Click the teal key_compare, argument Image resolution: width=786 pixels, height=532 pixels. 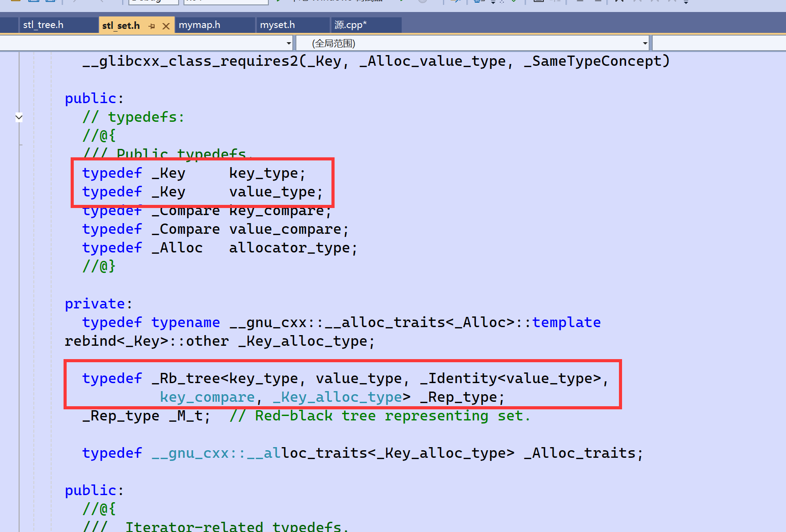211,397
